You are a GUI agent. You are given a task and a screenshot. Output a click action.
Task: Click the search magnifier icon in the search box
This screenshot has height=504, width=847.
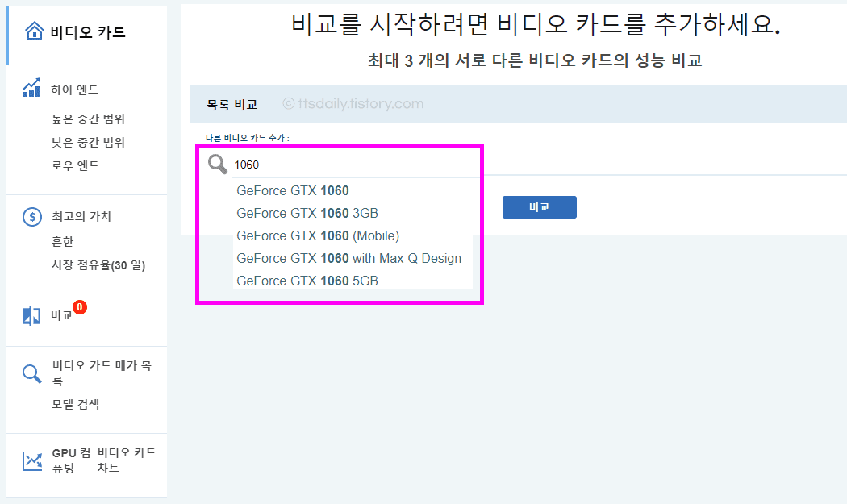click(x=218, y=164)
